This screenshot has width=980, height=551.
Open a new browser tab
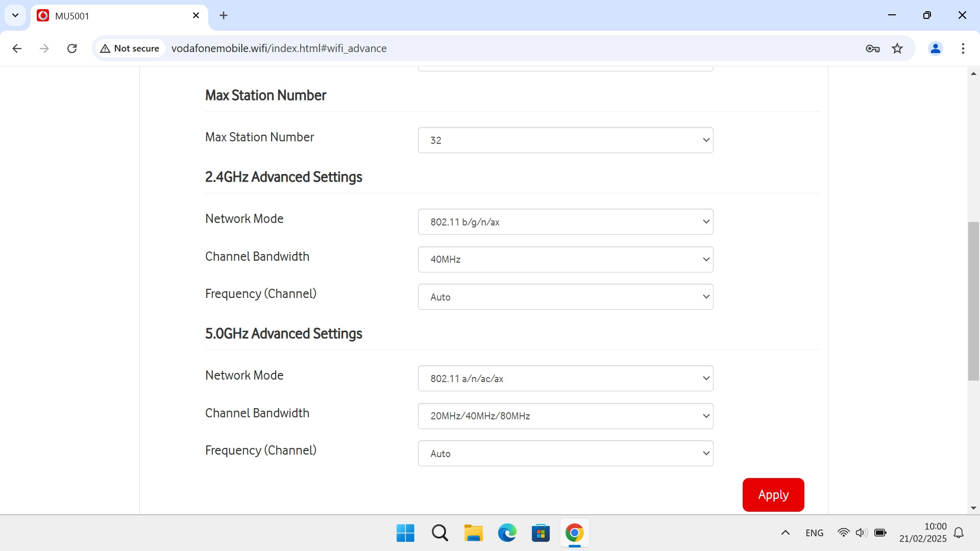[224, 15]
